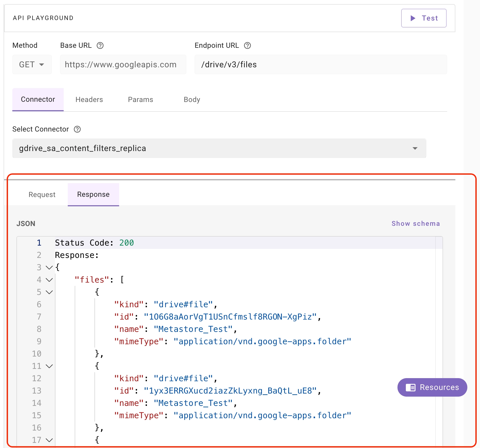Run the API test with Test button
This screenshot has width=480, height=448.
424,18
